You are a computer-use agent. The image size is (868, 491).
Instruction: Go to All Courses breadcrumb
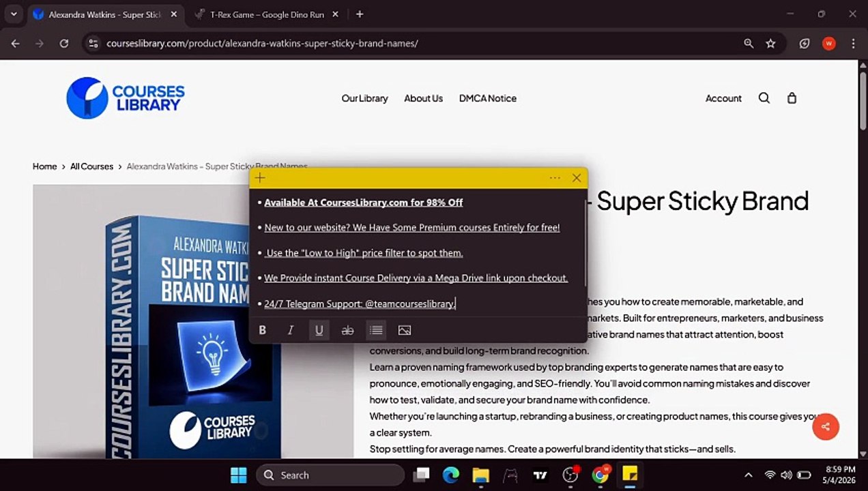coord(91,166)
